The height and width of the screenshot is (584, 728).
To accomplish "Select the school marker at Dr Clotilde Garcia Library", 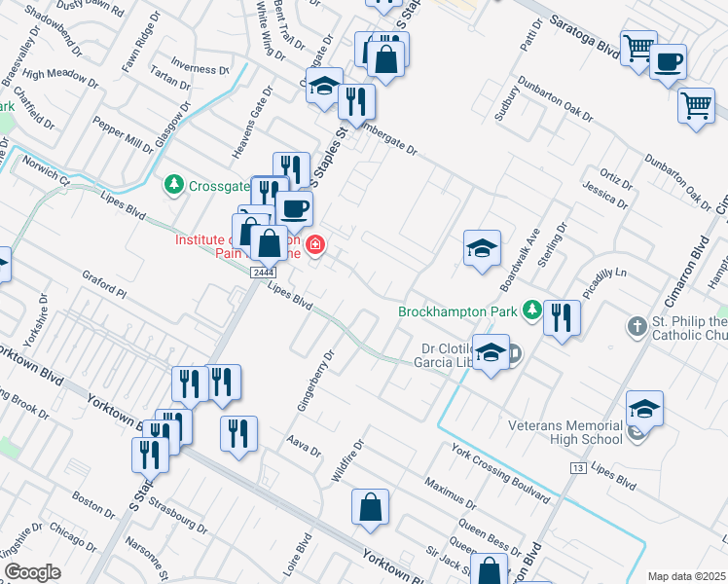I will [x=491, y=354].
